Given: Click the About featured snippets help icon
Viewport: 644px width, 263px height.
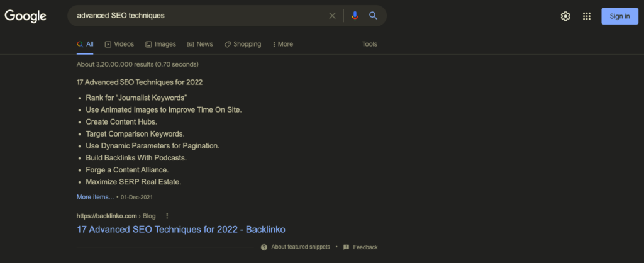Looking at the screenshot, I should [264, 247].
